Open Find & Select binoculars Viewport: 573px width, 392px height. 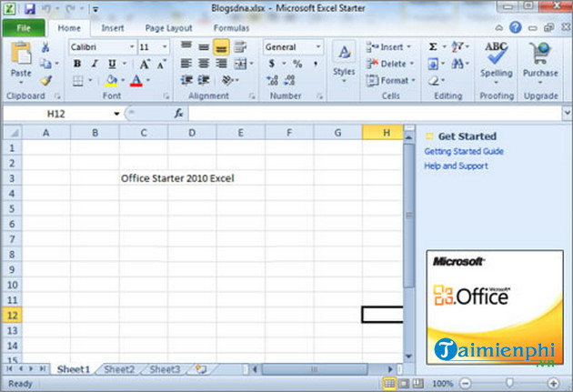click(457, 64)
